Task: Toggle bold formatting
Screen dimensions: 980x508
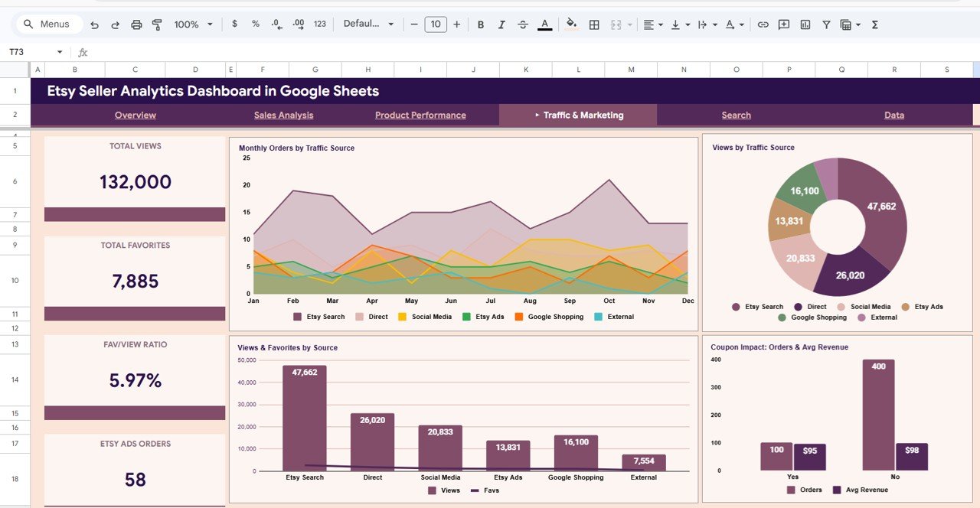Action: [x=480, y=24]
